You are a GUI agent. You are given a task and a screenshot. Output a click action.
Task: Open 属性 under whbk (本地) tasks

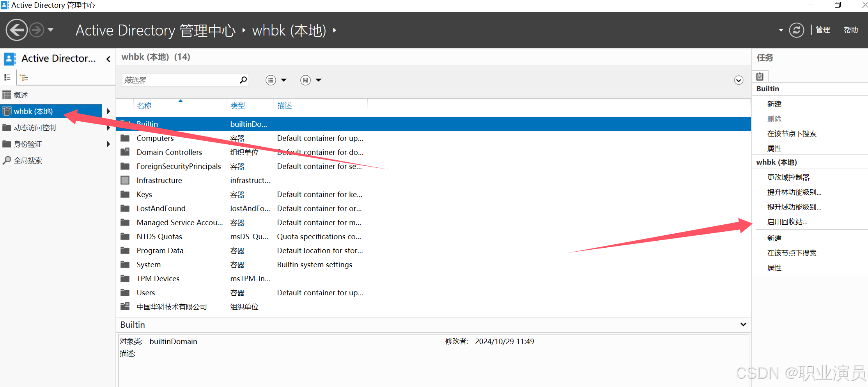774,268
